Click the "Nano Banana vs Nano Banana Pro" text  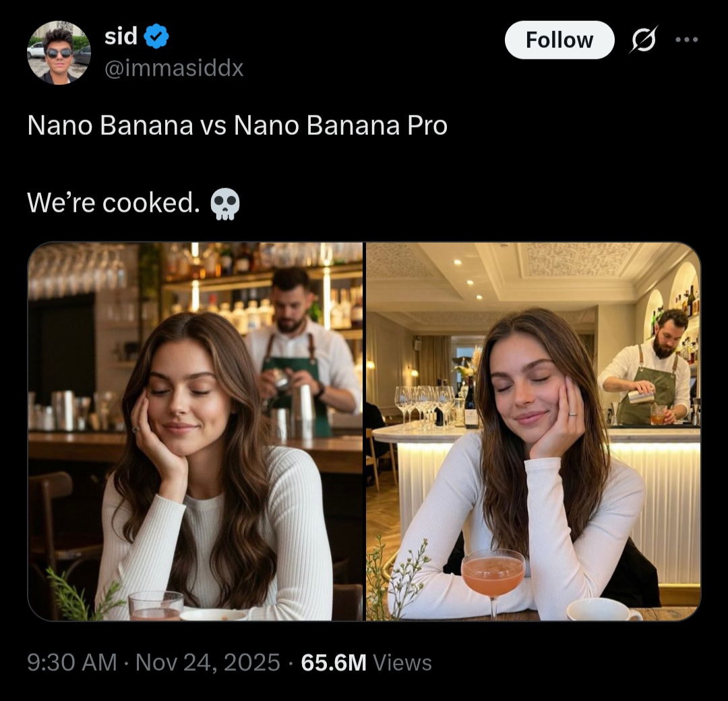[x=237, y=126]
